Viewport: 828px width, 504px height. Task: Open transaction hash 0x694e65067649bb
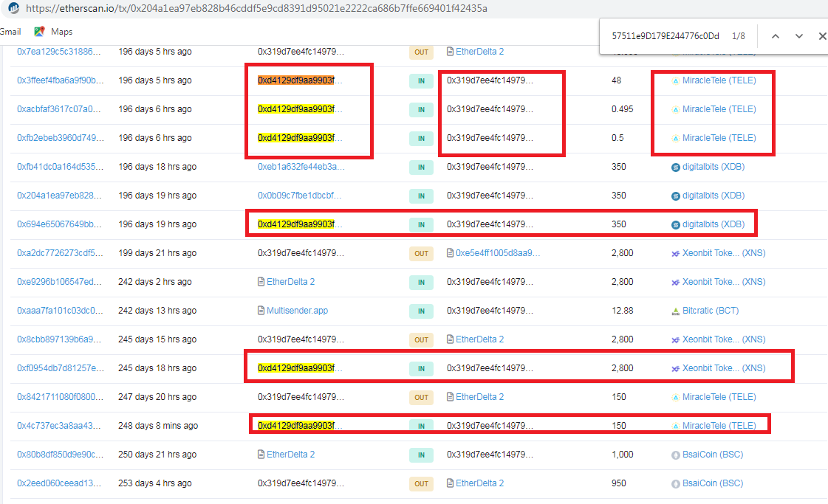[x=59, y=224]
